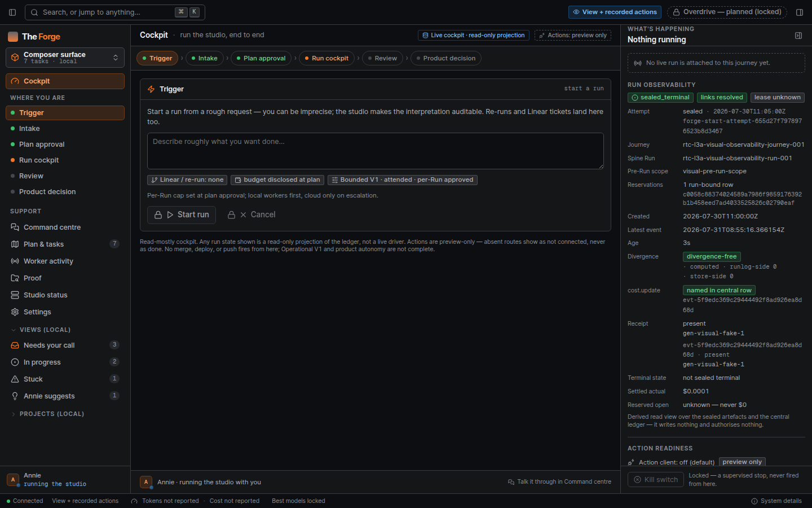Click the links resolved badge

click(x=722, y=98)
